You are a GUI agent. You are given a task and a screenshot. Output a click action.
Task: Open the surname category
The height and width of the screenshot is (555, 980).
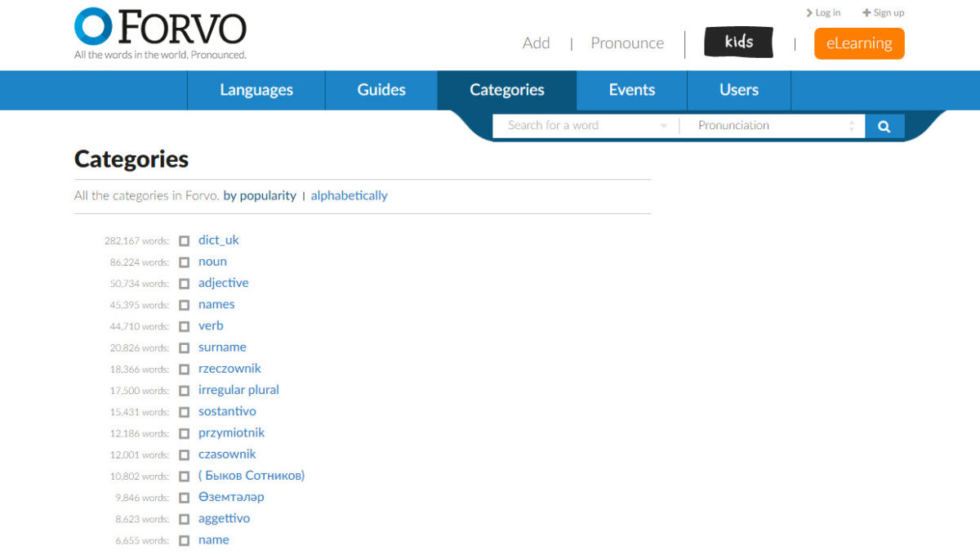point(222,347)
